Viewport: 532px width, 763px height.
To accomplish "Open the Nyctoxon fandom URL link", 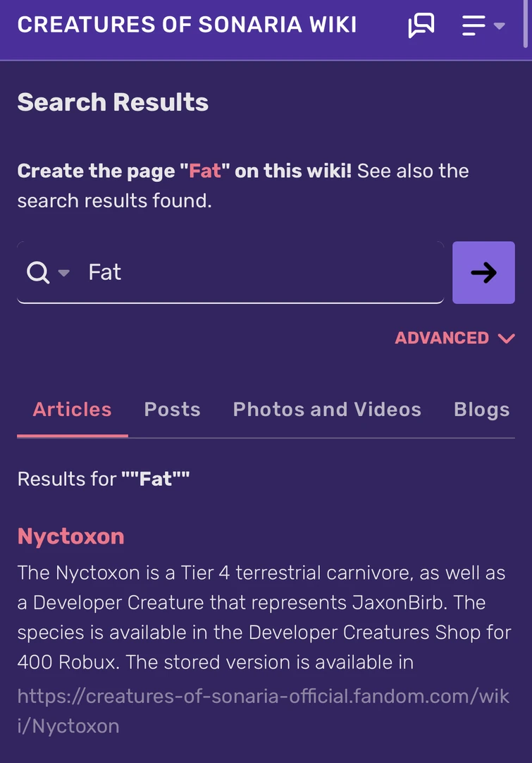I will (x=264, y=711).
